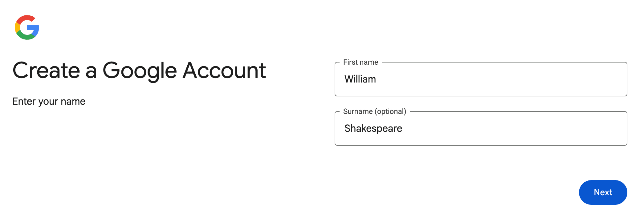Screen dimensions: 644x218
Task: Focus the field containing William
Action: tap(481, 79)
